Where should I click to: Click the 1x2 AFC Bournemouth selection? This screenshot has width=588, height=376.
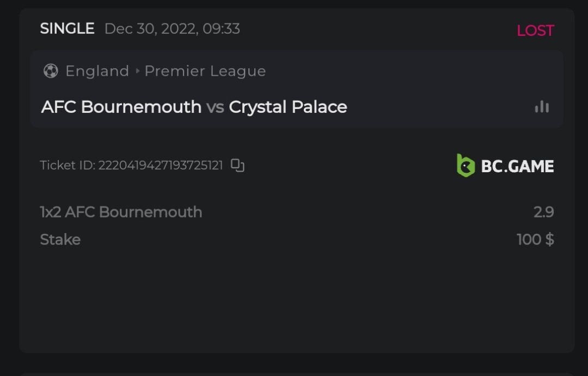click(121, 212)
